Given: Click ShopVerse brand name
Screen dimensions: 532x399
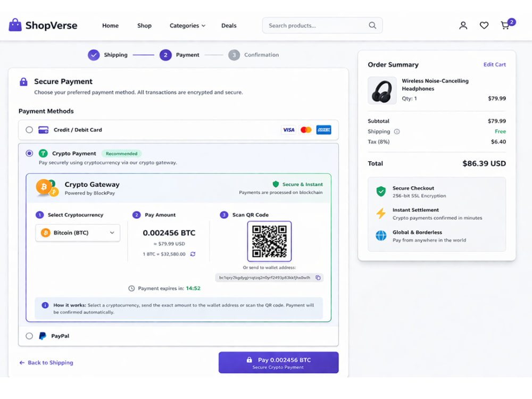Looking at the screenshot, I should tap(51, 26).
